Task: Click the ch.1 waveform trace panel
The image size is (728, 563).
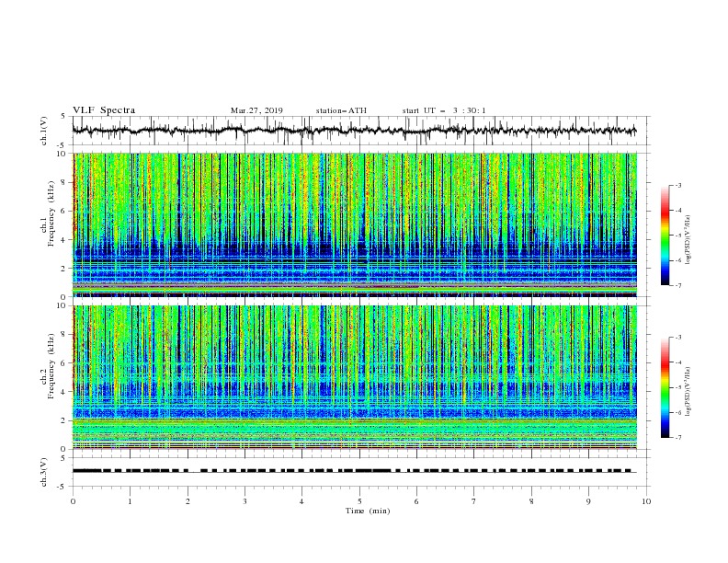Action: tap(360, 131)
